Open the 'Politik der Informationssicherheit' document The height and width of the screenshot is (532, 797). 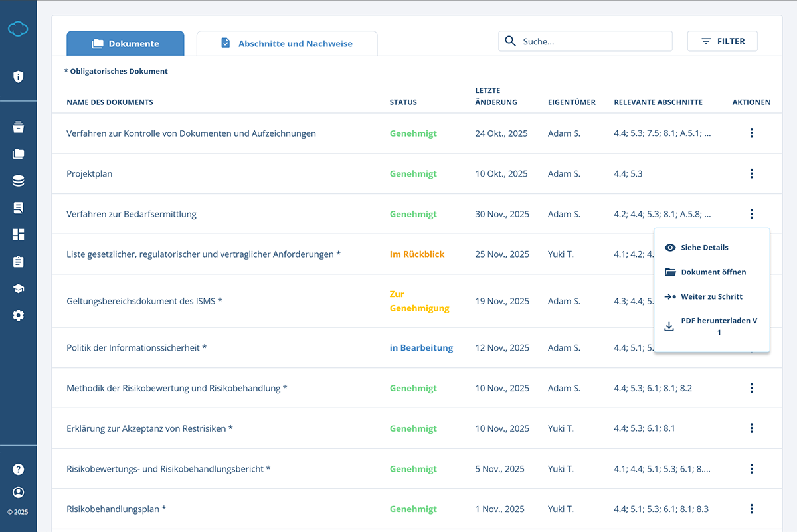[136, 347]
